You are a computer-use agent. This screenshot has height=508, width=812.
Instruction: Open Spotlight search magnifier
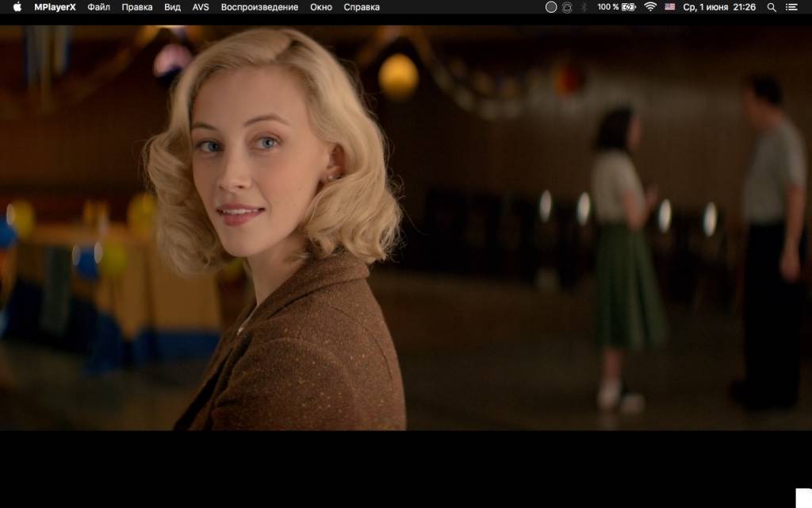(772, 7)
